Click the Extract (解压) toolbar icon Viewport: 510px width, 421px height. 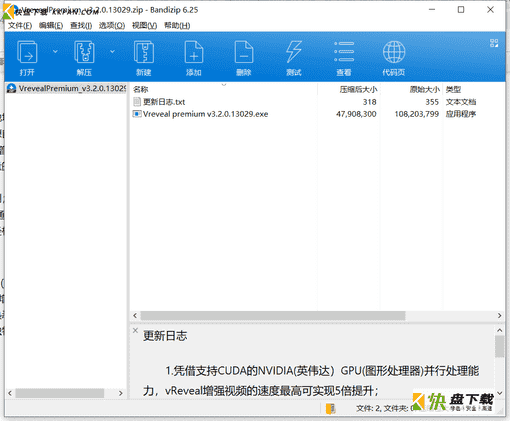84,52
